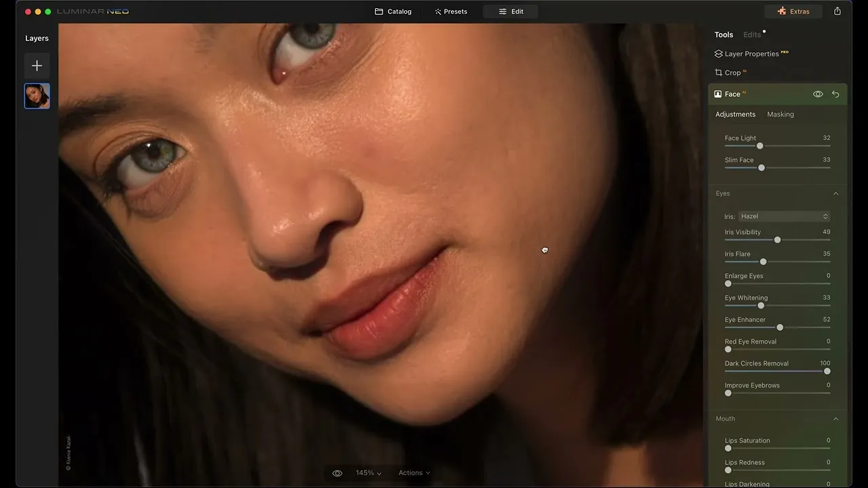Screen dimensions: 868x488
Task: Toggle Face tool visibility eye
Action: click(818, 94)
